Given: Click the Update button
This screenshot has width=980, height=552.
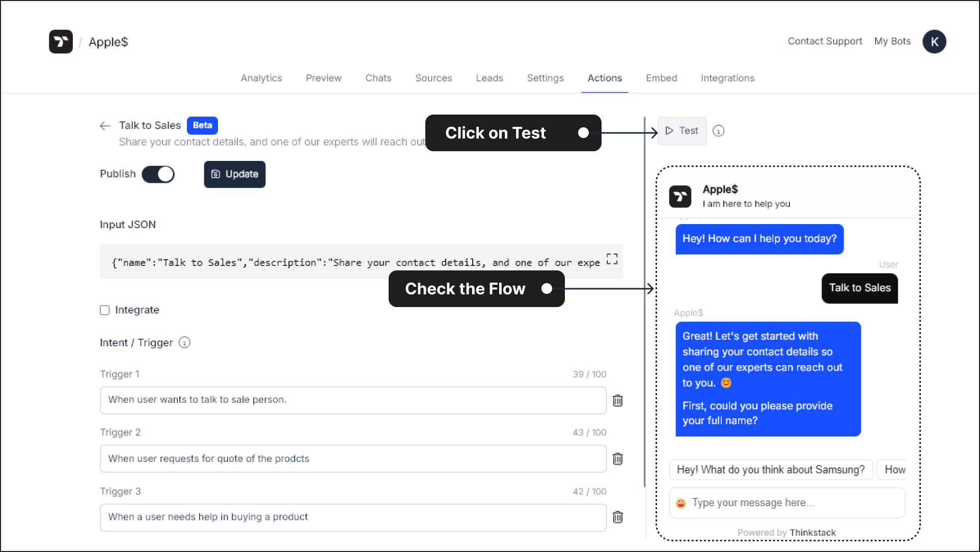Looking at the screenshot, I should [235, 174].
